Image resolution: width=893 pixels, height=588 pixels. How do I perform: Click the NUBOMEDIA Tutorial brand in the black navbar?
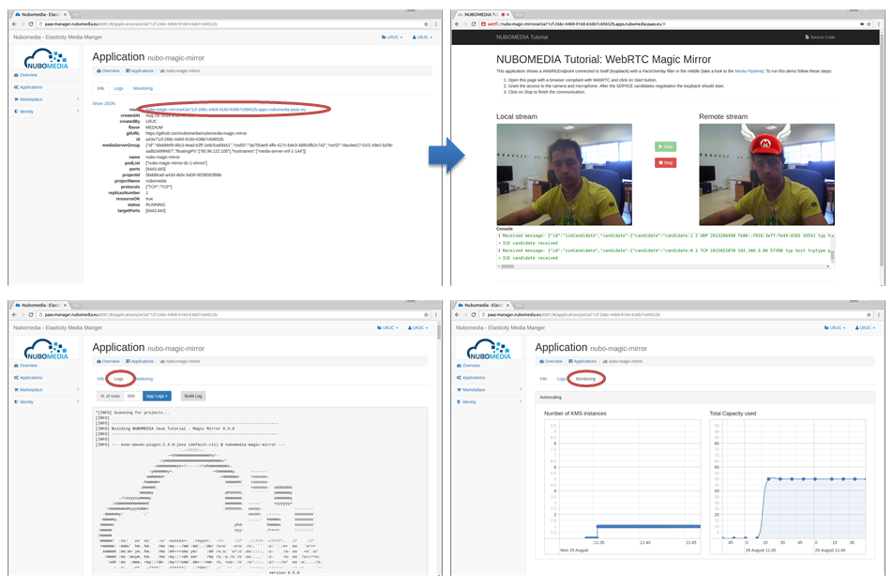522,37
